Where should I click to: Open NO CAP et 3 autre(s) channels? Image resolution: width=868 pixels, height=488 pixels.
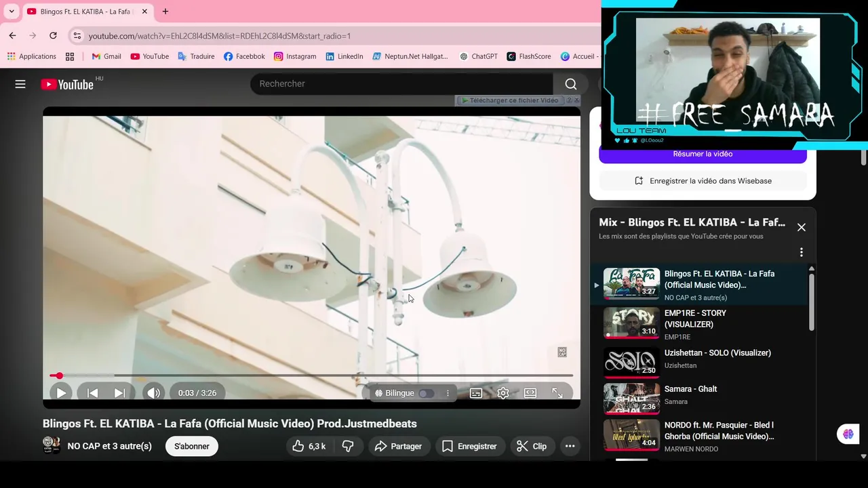pyautogui.click(x=110, y=446)
